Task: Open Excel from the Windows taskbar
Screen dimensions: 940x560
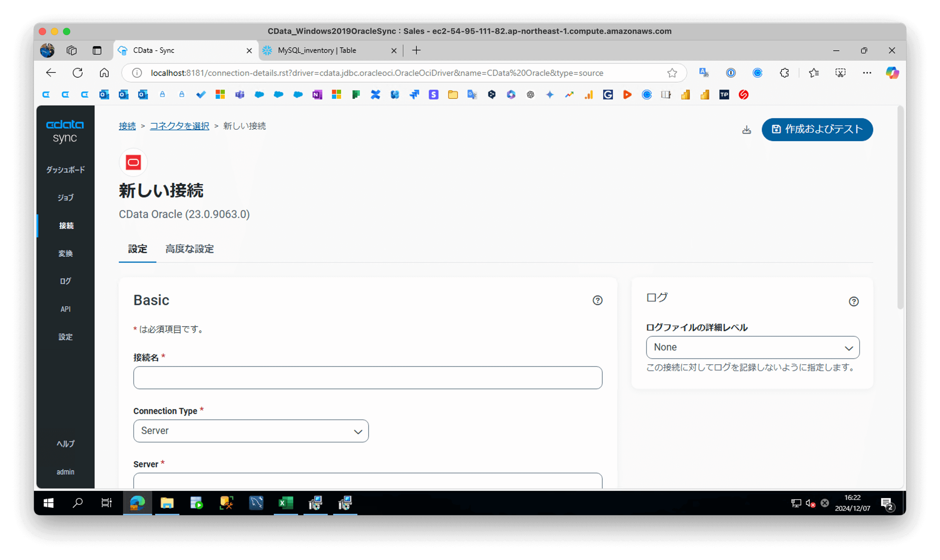Action: (286, 503)
